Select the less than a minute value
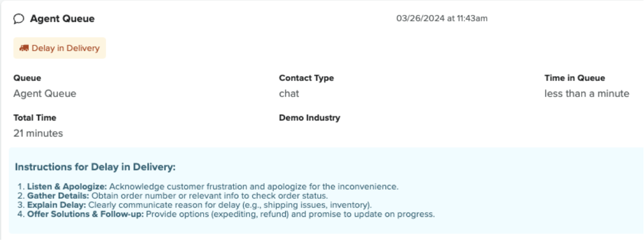This screenshot has width=644, height=243. coord(586,94)
